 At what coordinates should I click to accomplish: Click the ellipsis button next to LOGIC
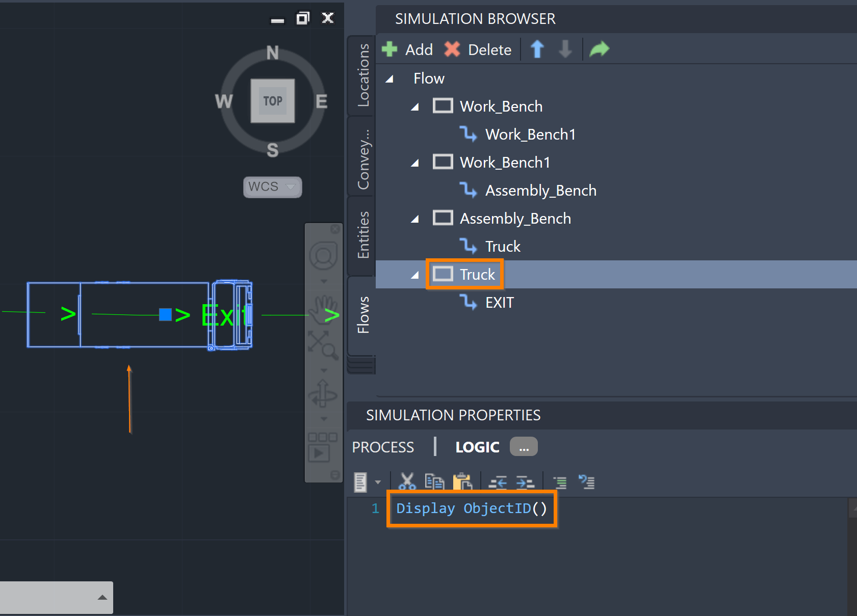pyautogui.click(x=524, y=446)
